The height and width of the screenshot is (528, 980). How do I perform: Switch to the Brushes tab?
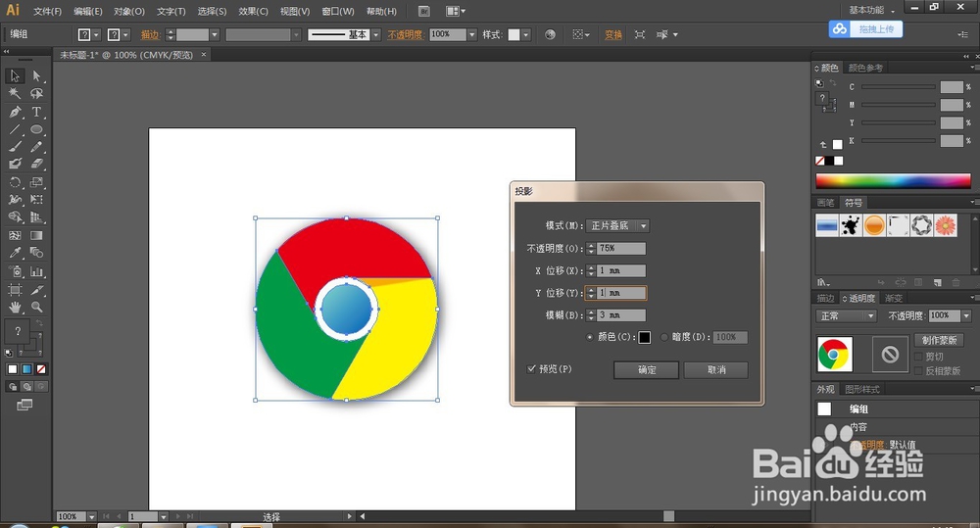click(825, 203)
